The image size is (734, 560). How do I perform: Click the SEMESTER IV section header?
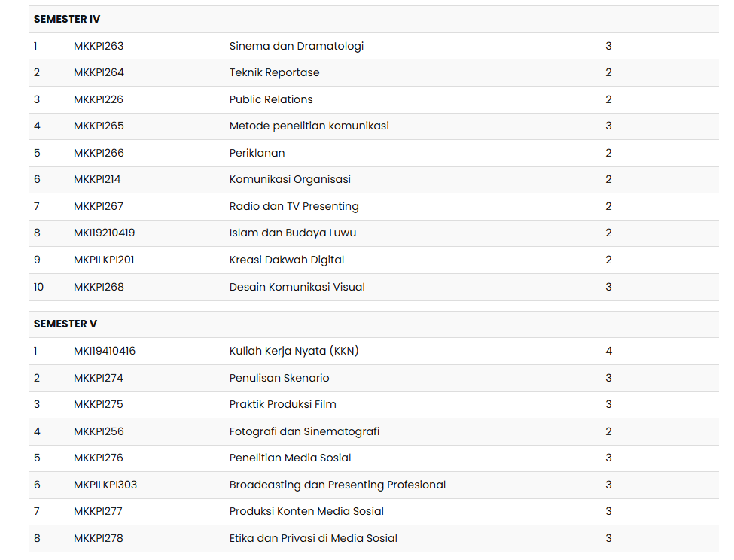click(x=67, y=19)
